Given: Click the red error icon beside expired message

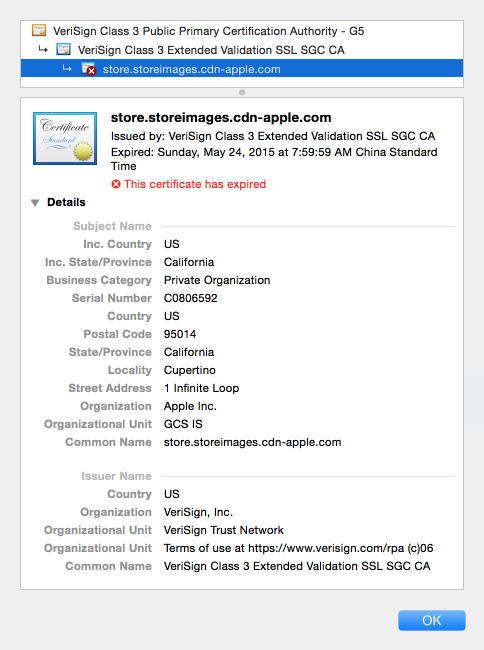Looking at the screenshot, I should click(116, 184).
